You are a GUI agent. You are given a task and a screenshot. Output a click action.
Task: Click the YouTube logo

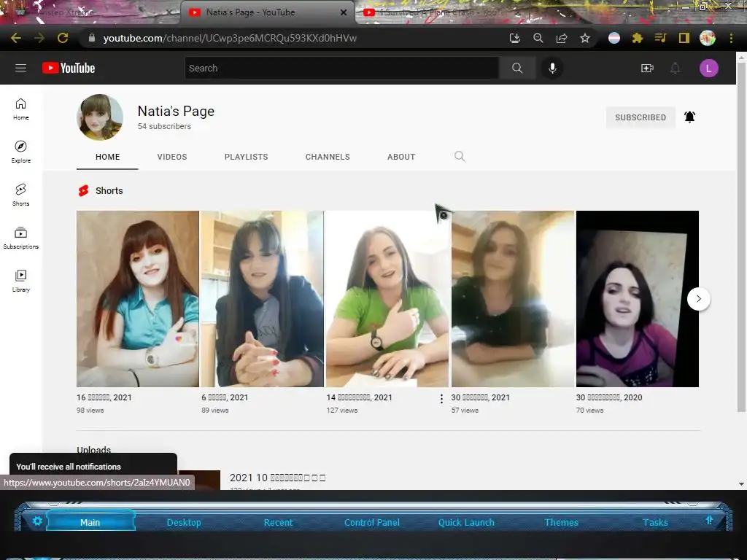click(x=69, y=68)
